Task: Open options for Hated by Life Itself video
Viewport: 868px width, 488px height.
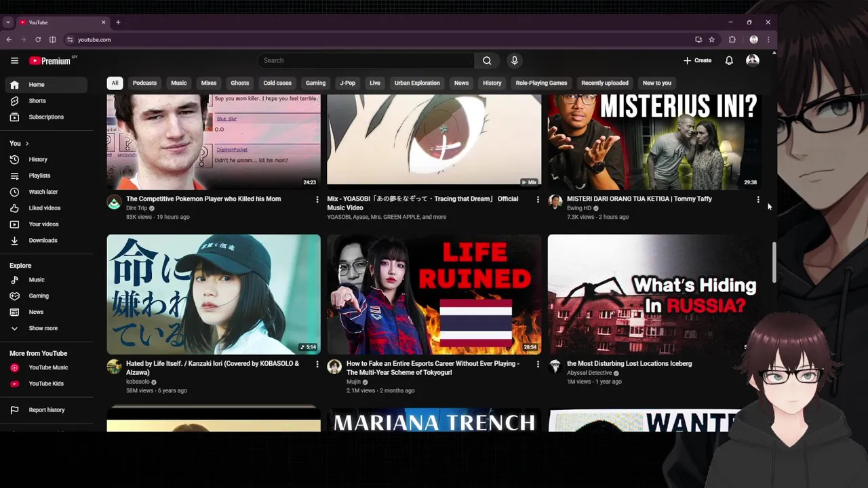Action: point(317,364)
